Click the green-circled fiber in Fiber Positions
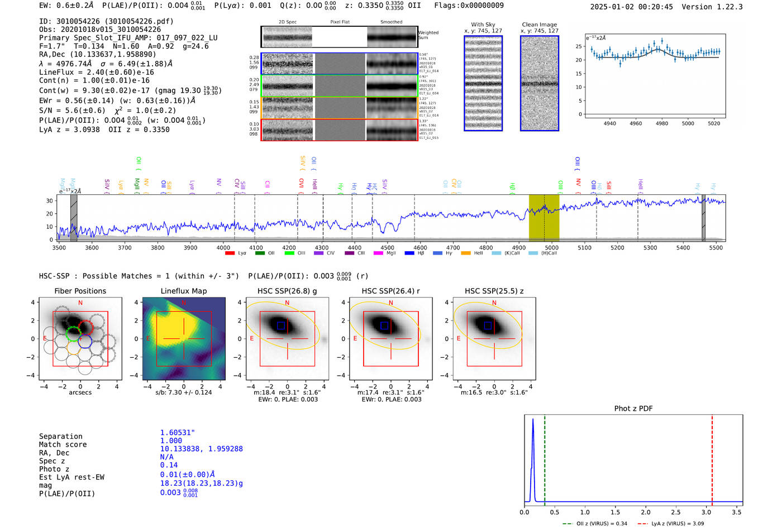 (x=73, y=334)
